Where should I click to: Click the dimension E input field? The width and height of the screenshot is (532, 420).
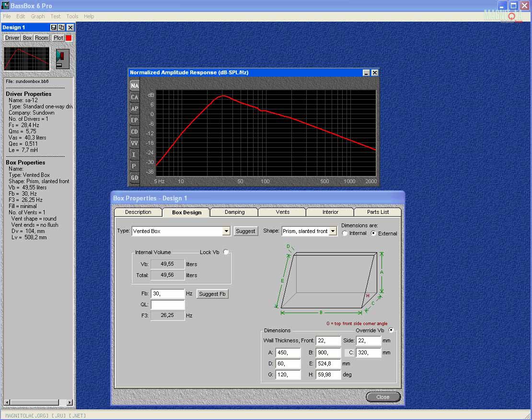coord(328,363)
